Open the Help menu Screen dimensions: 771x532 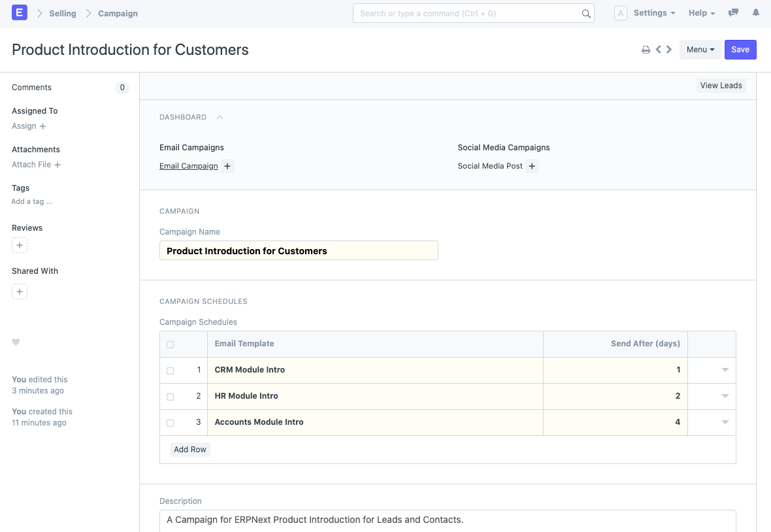pyautogui.click(x=702, y=13)
